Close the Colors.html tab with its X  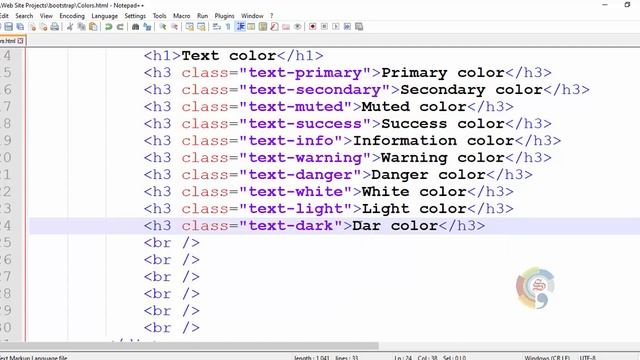pos(20,41)
